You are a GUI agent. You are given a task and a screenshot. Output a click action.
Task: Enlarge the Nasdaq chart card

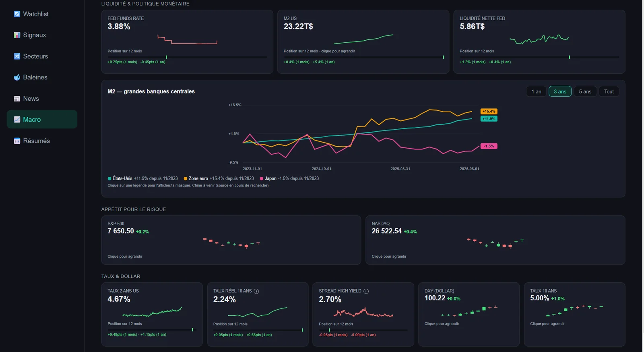pos(495,240)
